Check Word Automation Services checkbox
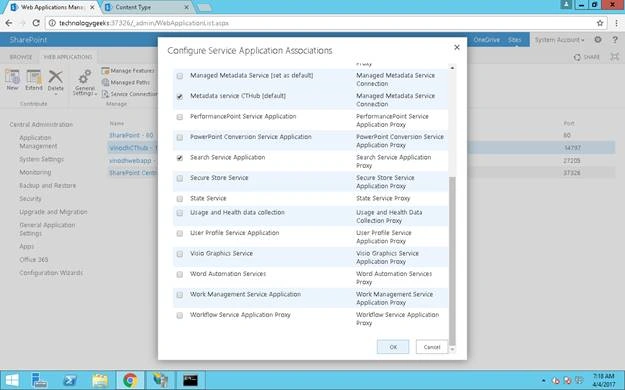Viewport: 625px width, 390px height. [x=180, y=274]
